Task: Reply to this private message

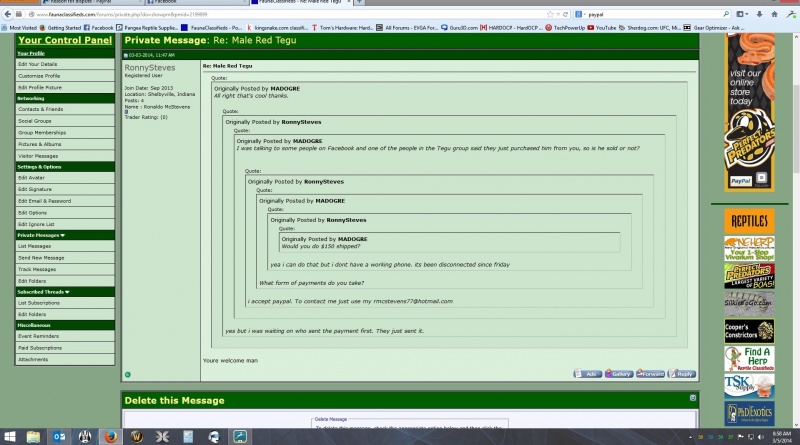Action: click(682, 374)
